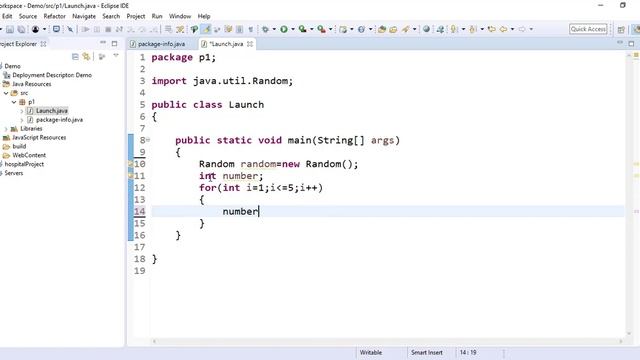640x360 pixels.
Task: Click the Open Web Browser globe icon
Action: [x=427, y=29]
